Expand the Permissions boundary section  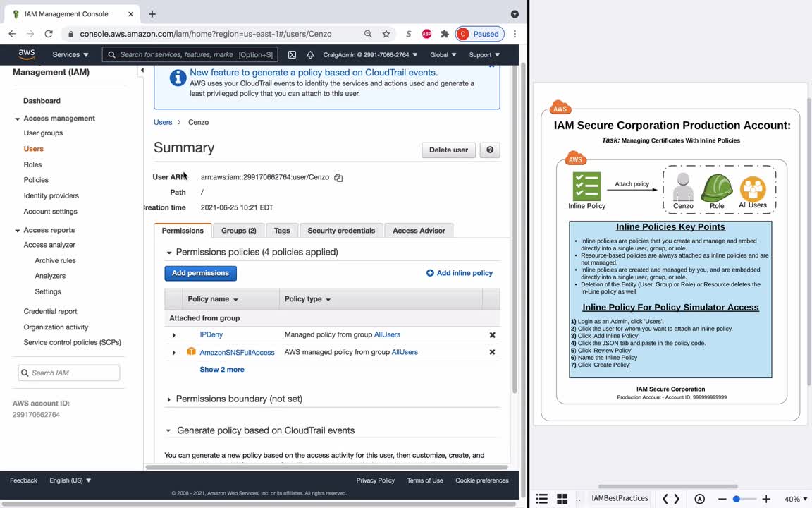coord(169,399)
